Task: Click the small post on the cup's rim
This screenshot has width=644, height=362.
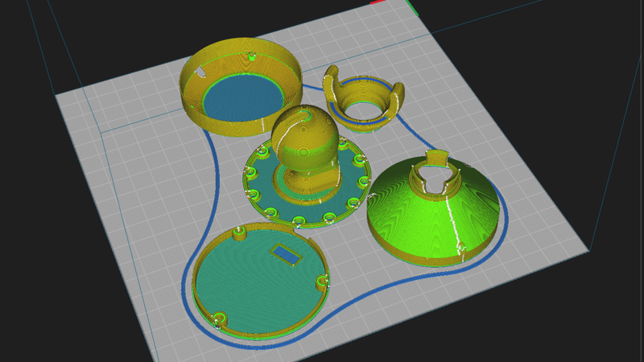Action: pos(253,56)
